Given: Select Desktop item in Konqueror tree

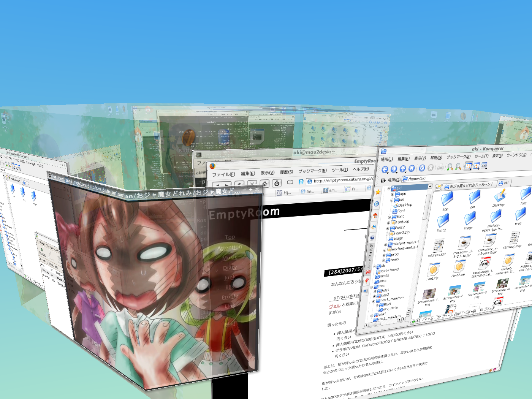Looking at the screenshot, I should coord(403,205).
